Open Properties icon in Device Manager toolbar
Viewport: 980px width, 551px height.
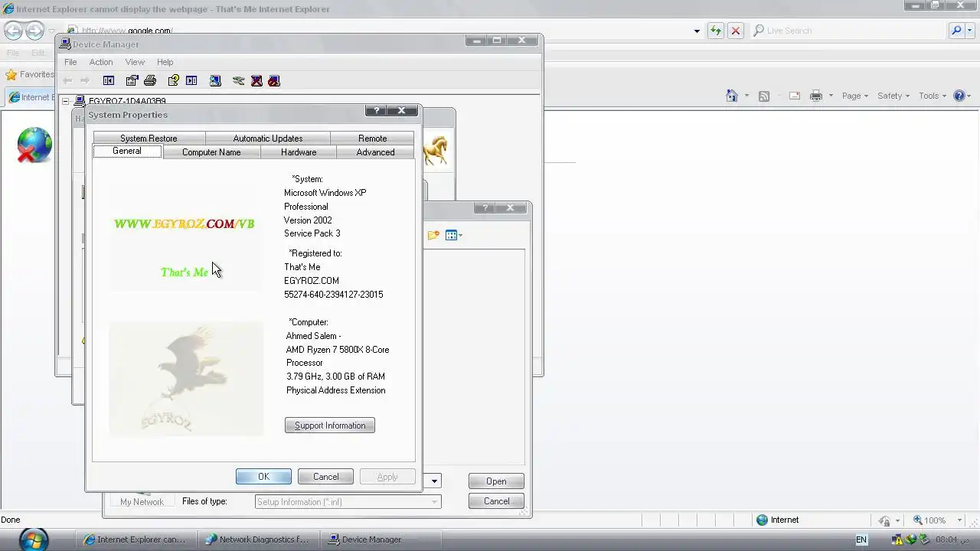click(132, 80)
